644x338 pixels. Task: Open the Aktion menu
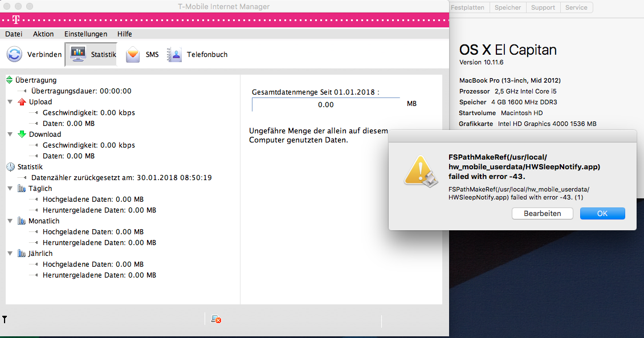43,34
